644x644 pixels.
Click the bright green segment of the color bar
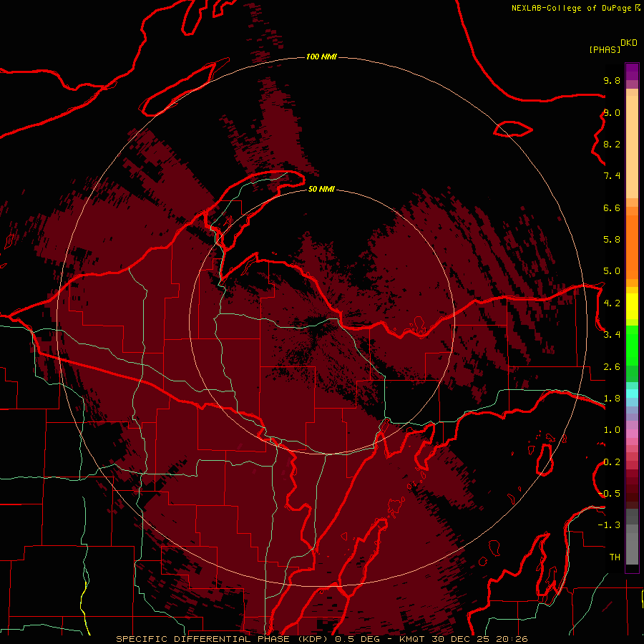click(x=632, y=347)
